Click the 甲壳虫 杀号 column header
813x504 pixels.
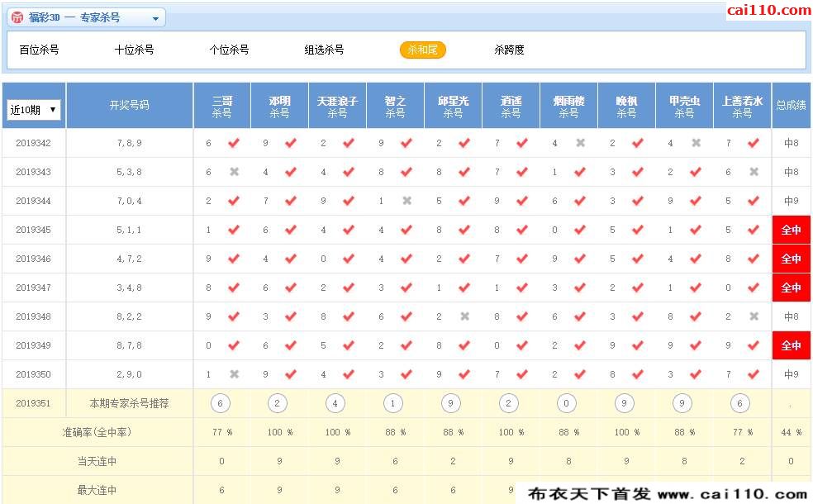(x=684, y=106)
